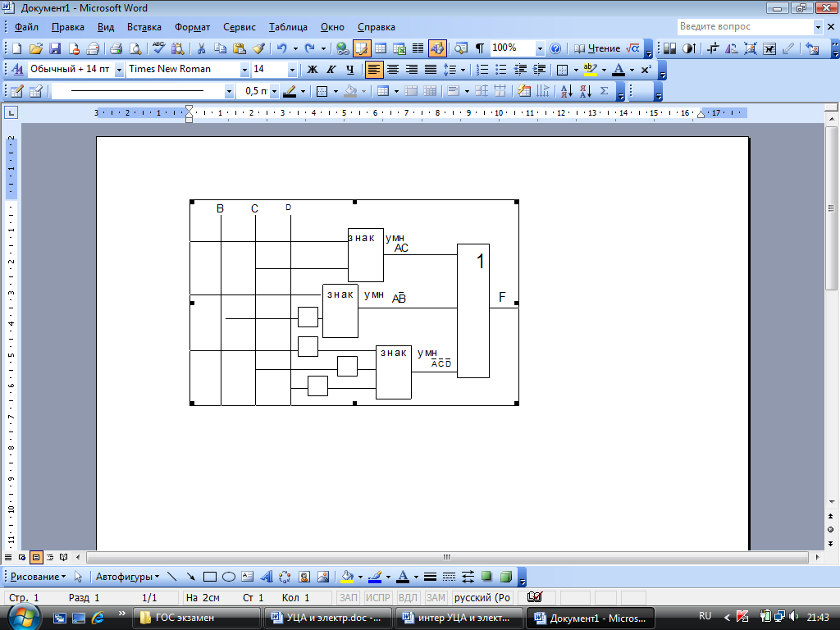Toggle justify alignment
The width and height of the screenshot is (840, 630).
click(x=430, y=70)
